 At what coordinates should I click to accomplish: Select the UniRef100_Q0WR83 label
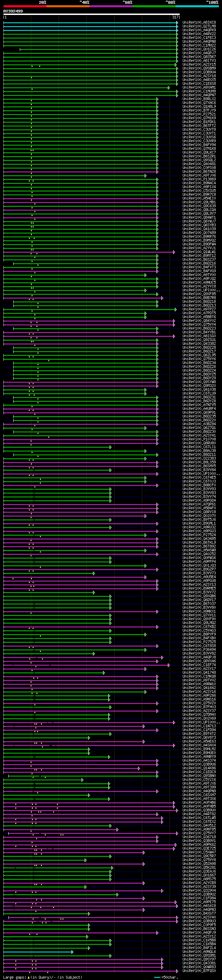point(199,967)
